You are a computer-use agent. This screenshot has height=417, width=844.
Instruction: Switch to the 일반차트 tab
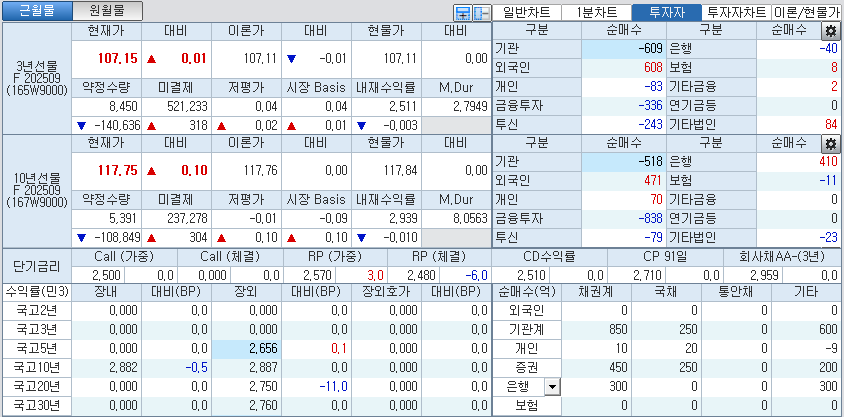click(526, 12)
